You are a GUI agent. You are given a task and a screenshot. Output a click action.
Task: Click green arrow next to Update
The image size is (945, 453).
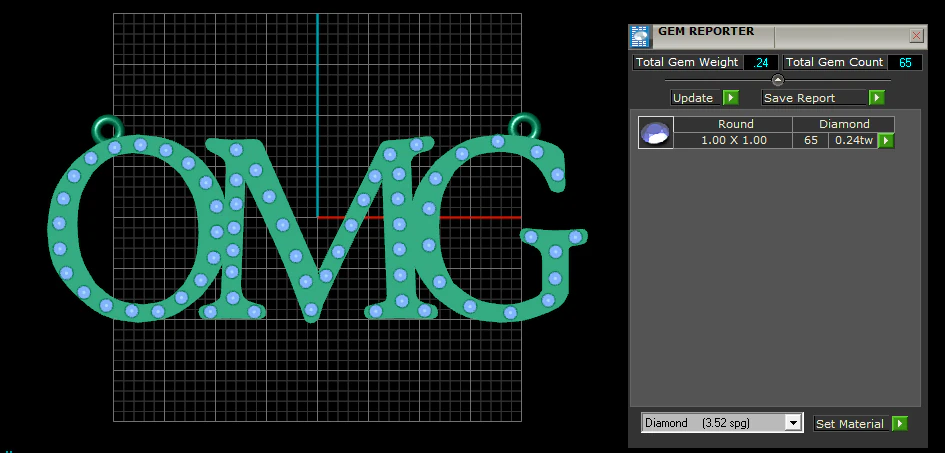[x=730, y=98]
